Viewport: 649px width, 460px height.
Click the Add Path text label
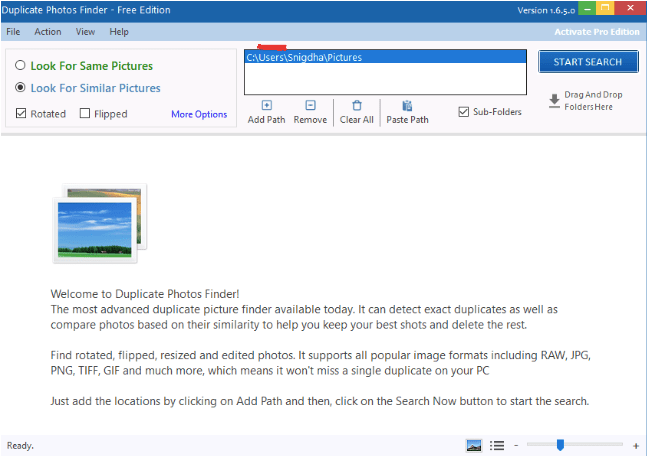tap(267, 120)
